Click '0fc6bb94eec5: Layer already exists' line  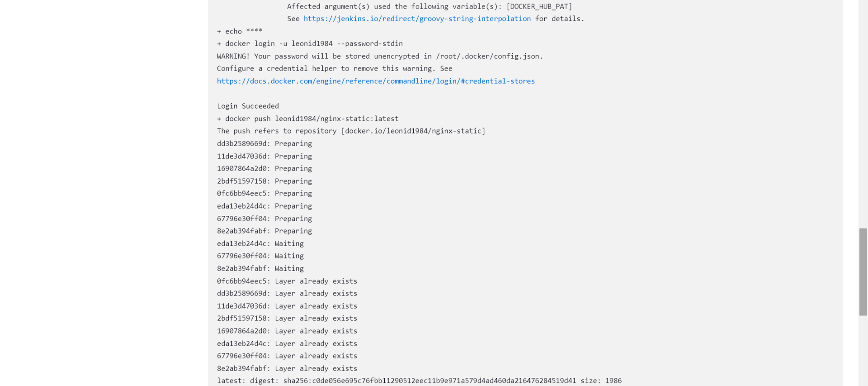287,281
